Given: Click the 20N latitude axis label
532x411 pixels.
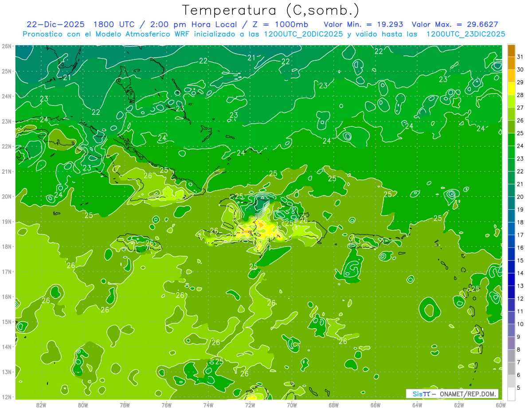Looking at the screenshot, I should tap(6, 196).
